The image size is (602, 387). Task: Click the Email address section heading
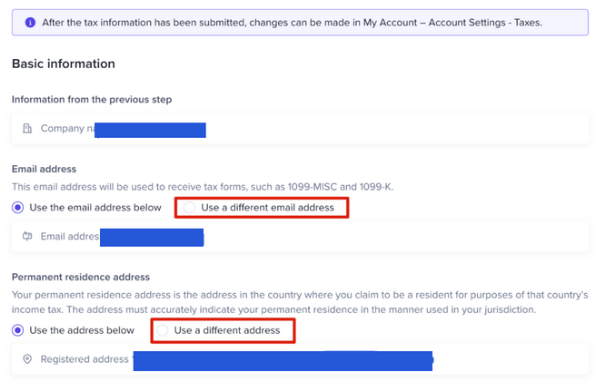coord(44,169)
